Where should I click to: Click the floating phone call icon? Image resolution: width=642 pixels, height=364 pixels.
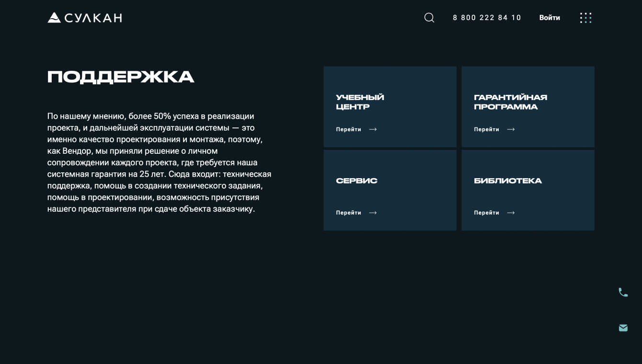click(623, 292)
